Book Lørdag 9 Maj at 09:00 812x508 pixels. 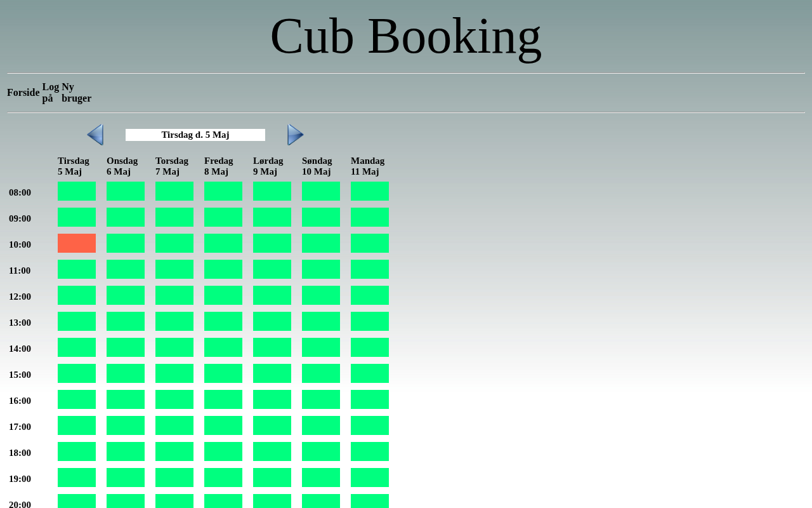point(272,217)
